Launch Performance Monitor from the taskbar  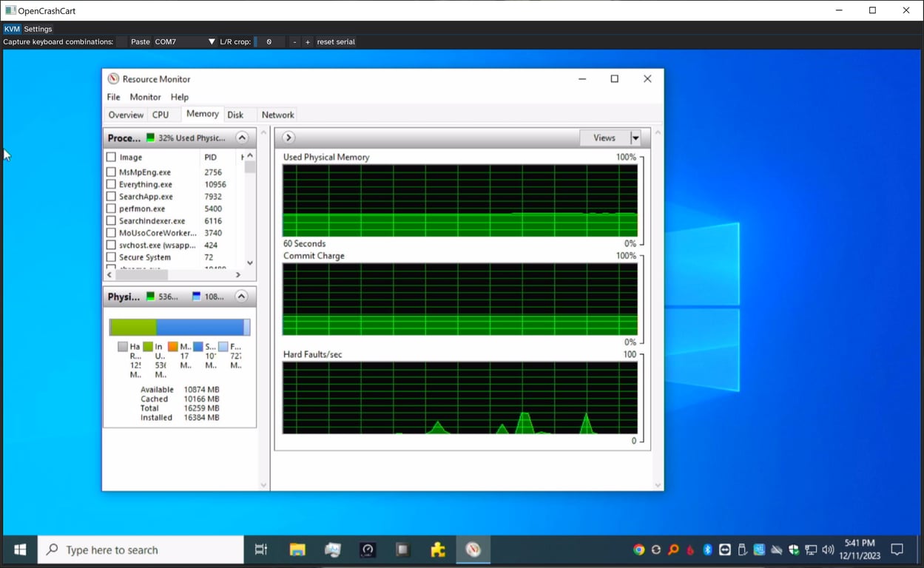coord(332,550)
